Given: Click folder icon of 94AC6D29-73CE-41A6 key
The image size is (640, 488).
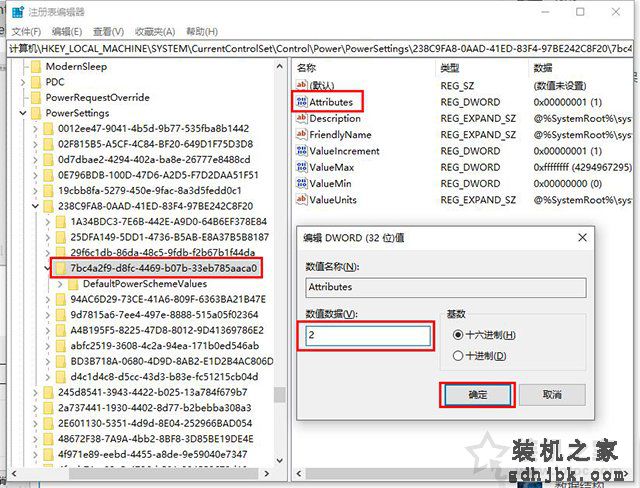Looking at the screenshot, I should coord(61,299).
